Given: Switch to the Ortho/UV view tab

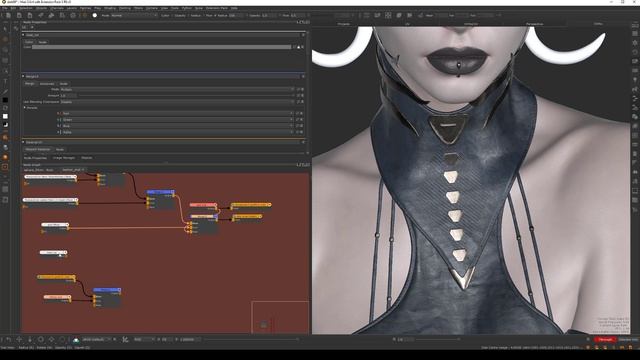Looking at the screenshot, I should (x=471, y=24).
